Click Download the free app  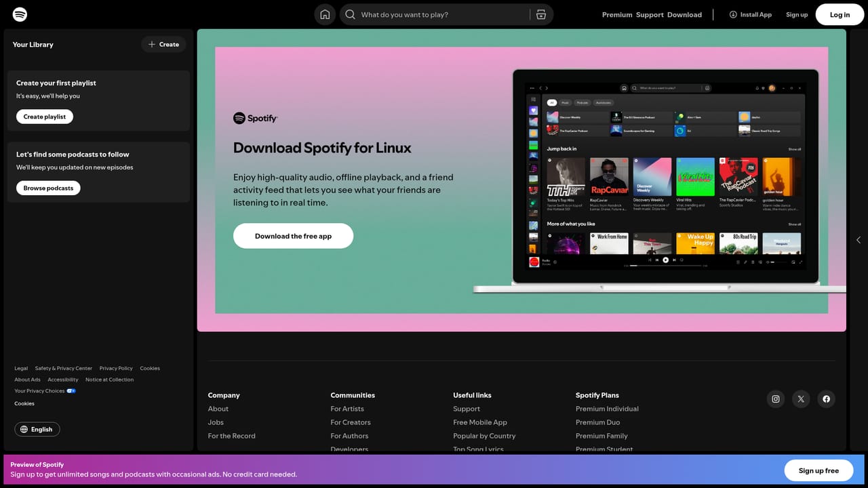tap(293, 236)
